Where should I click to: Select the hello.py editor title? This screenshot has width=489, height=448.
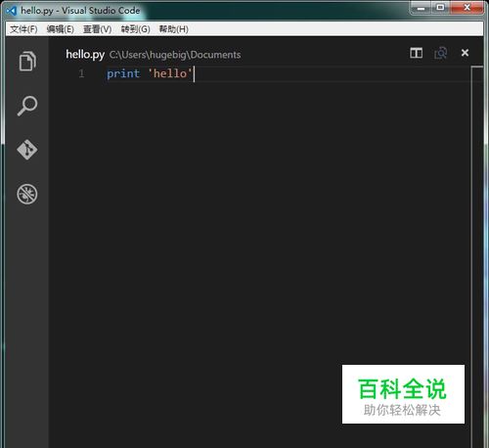85,55
